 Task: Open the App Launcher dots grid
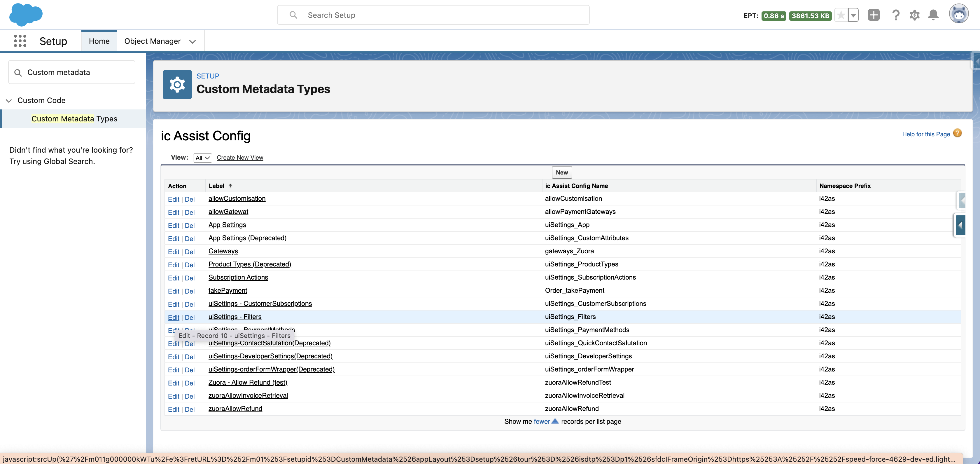pos(20,41)
